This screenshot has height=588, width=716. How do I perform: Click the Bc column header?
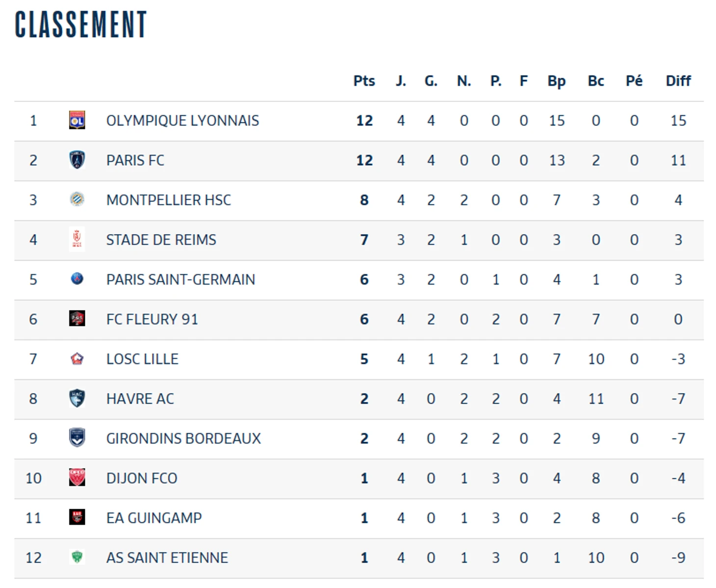(596, 81)
